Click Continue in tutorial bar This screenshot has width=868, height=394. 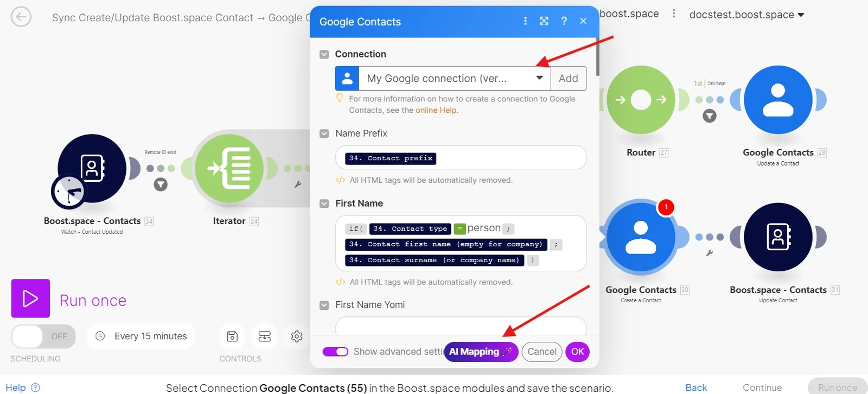(762, 387)
